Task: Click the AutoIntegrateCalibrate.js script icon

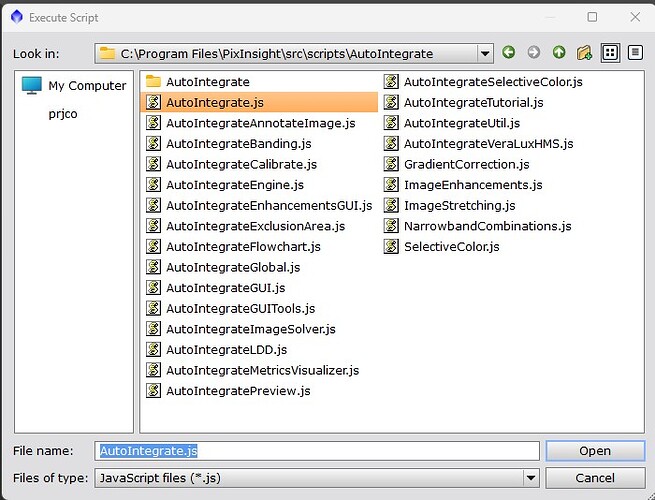Action: pyautogui.click(x=153, y=164)
